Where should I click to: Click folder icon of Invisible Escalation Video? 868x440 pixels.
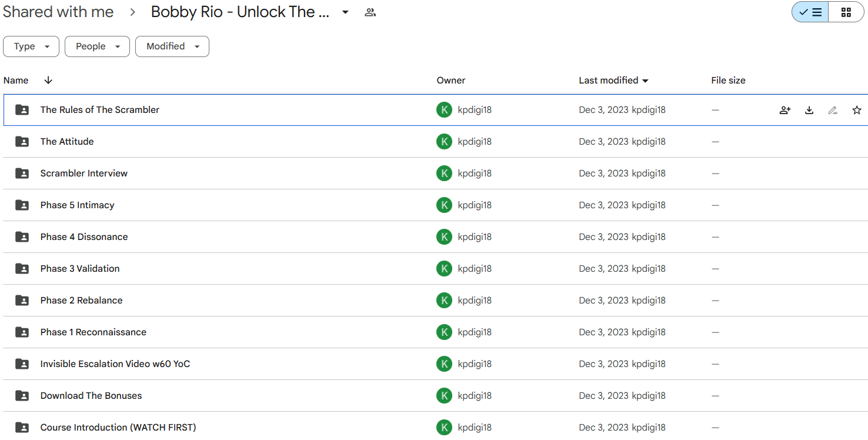pyautogui.click(x=22, y=364)
